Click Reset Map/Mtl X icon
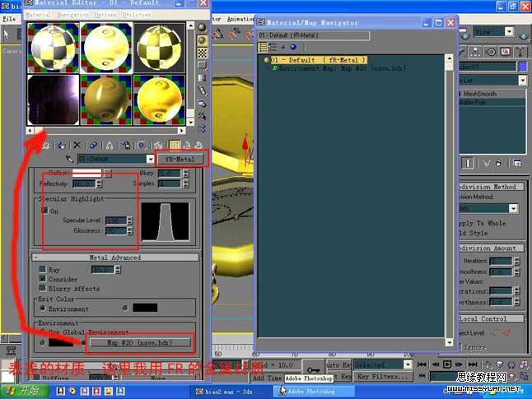Viewport: 532px width, 399px height. pos(77,146)
